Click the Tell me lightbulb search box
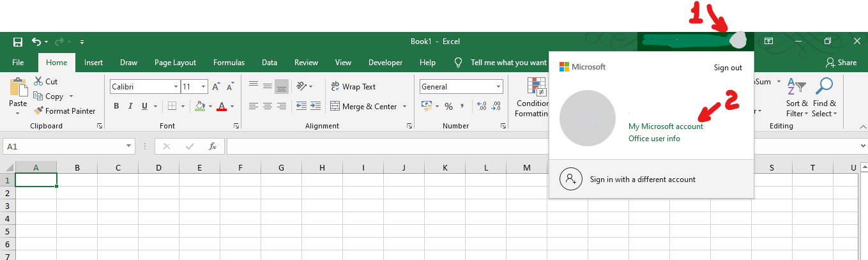This screenshot has width=868, height=260. point(500,63)
